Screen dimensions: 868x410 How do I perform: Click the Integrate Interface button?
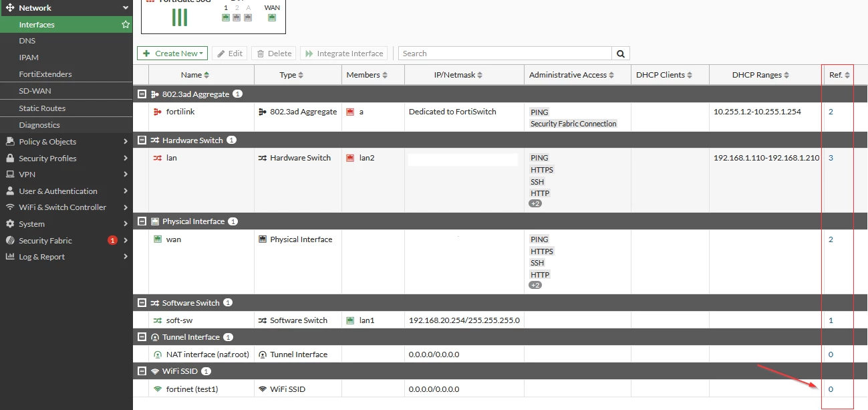pyautogui.click(x=344, y=54)
